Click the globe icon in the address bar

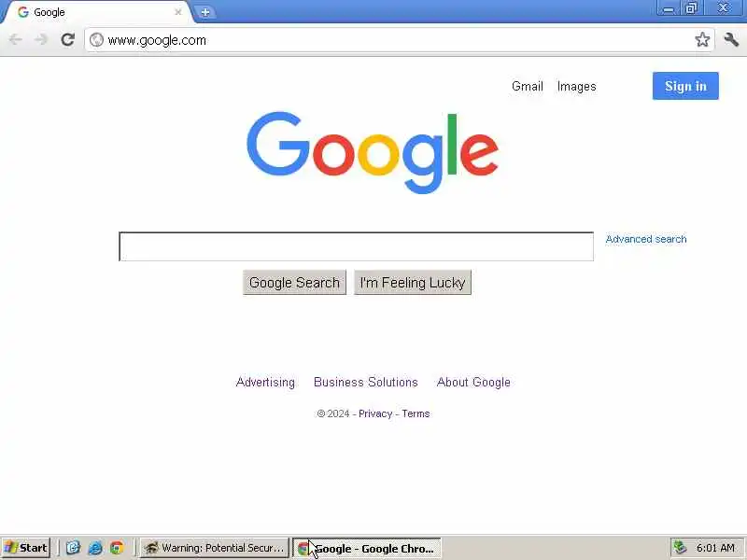click(97, 40)
